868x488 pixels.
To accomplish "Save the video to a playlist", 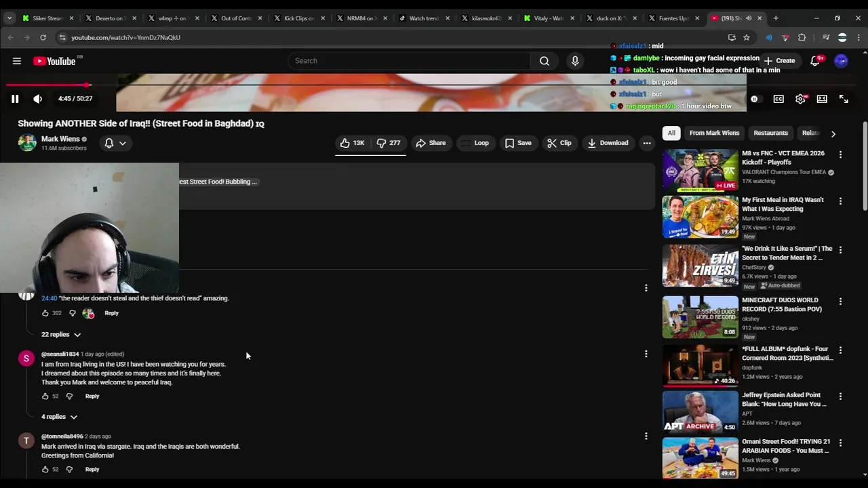I will pos(518,143).
